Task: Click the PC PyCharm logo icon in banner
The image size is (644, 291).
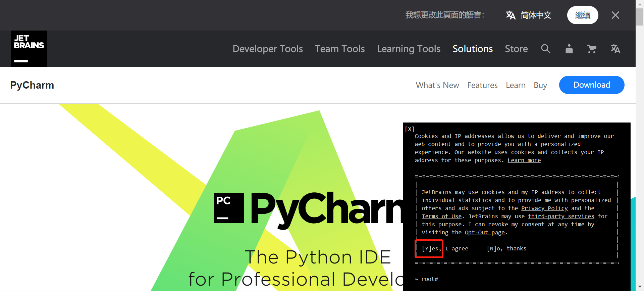Action: pyautogui.click(x=229, y=208)
